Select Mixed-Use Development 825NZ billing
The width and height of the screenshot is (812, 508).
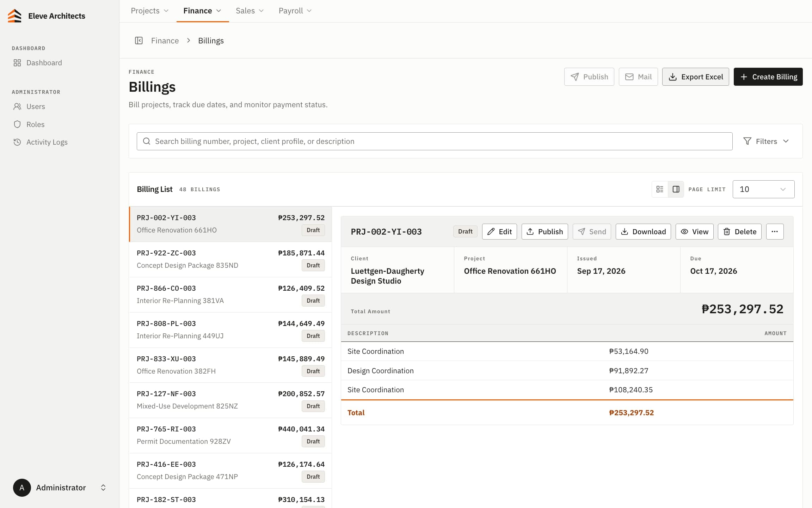click(230, 400)
